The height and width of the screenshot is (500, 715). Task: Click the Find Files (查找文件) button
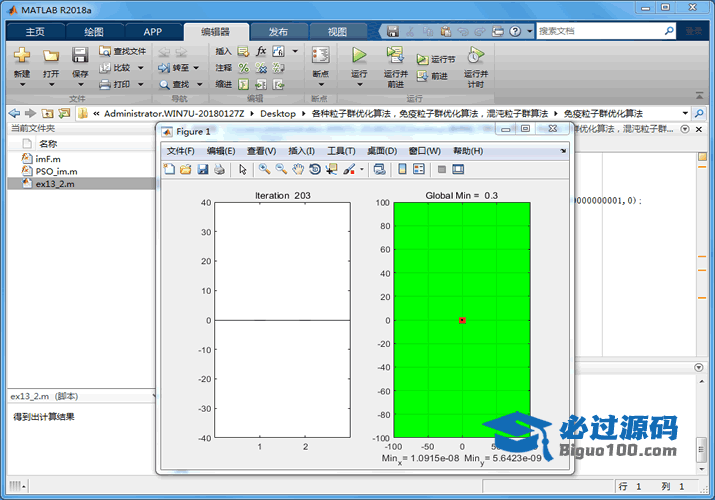(123, 51)
